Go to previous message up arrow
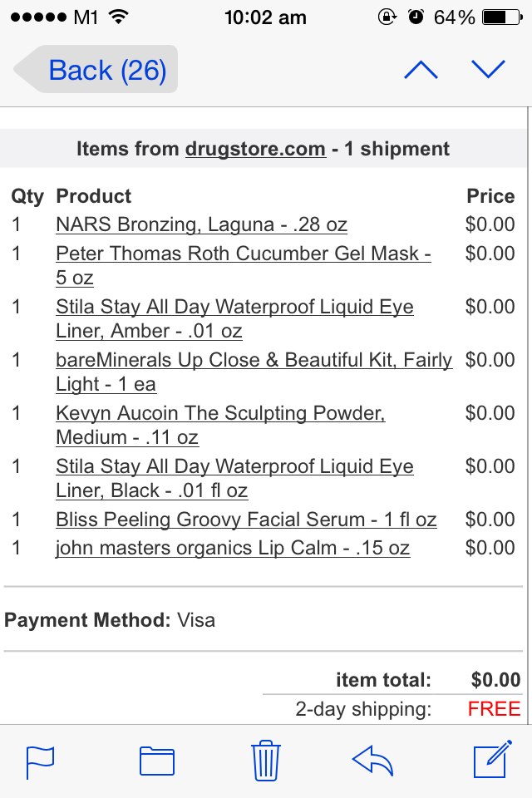Viewport: 532px width, 798px height. [421, 70]
